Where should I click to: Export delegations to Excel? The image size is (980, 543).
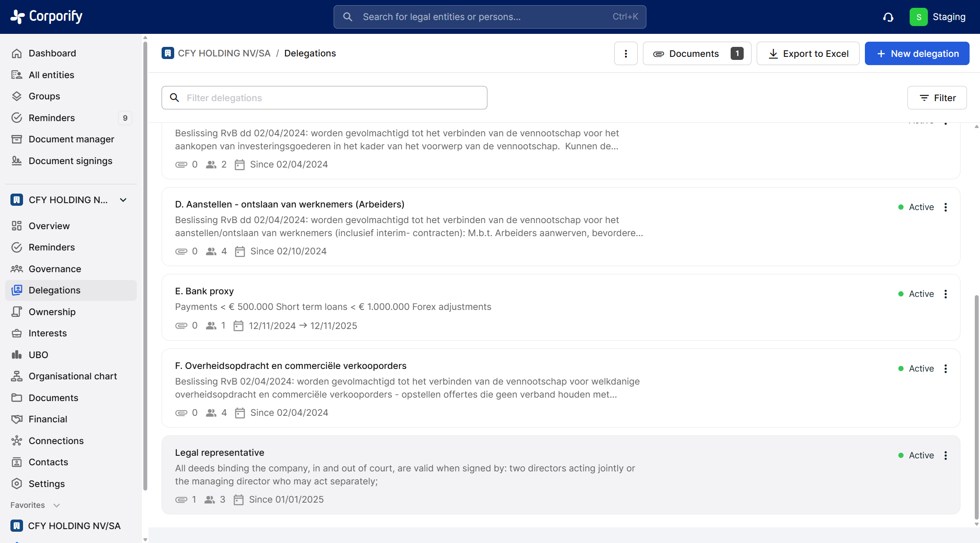(x=808, y=53)
